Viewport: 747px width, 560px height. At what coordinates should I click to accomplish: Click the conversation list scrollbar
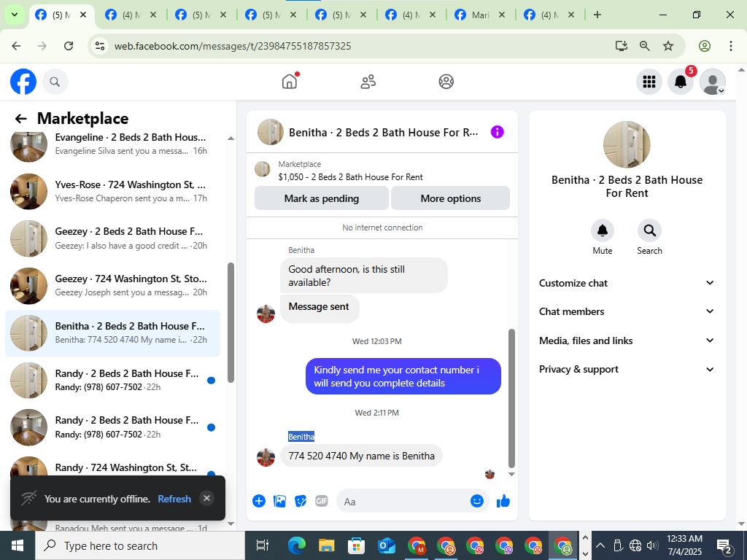click(231, 322)
